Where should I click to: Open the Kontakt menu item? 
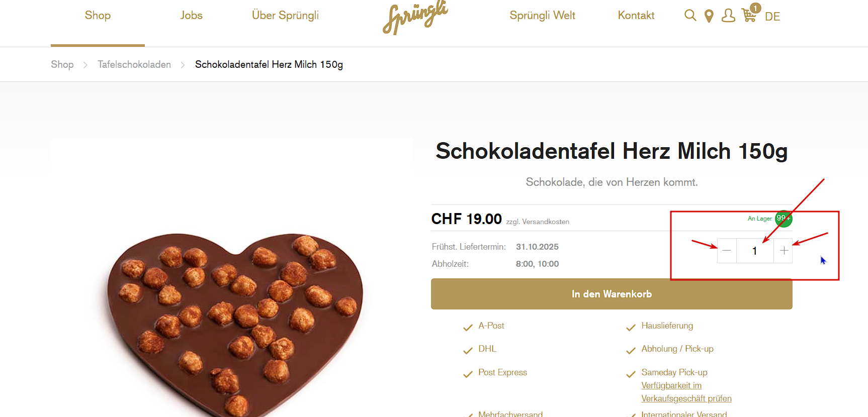coord(636,16)
